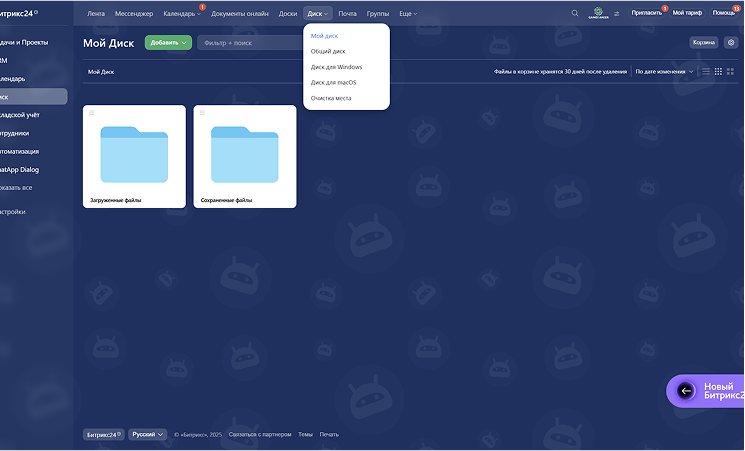Switch to small grid view icon
Screen dimensions: 745x451
coord(718,72)
